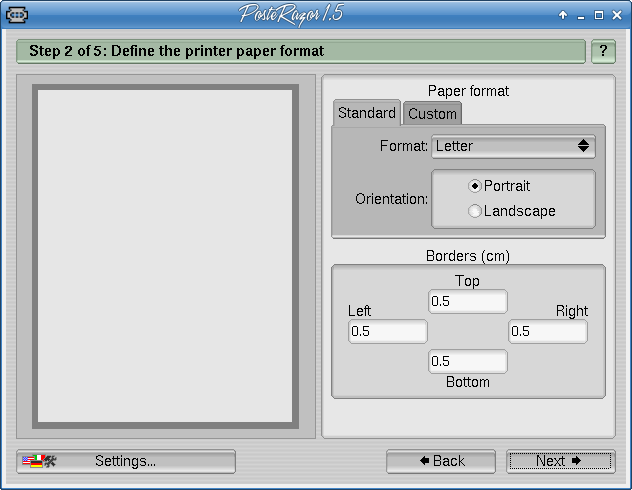Click the help question mark button
The width and height of the screenshot is (632, 490).
[603, 51]
